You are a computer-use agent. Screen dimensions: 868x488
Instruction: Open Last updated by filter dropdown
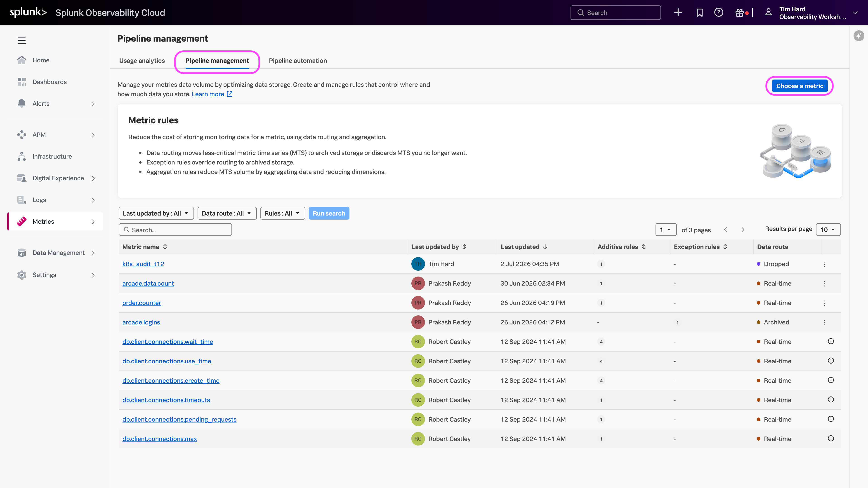(x=156, y=213)
